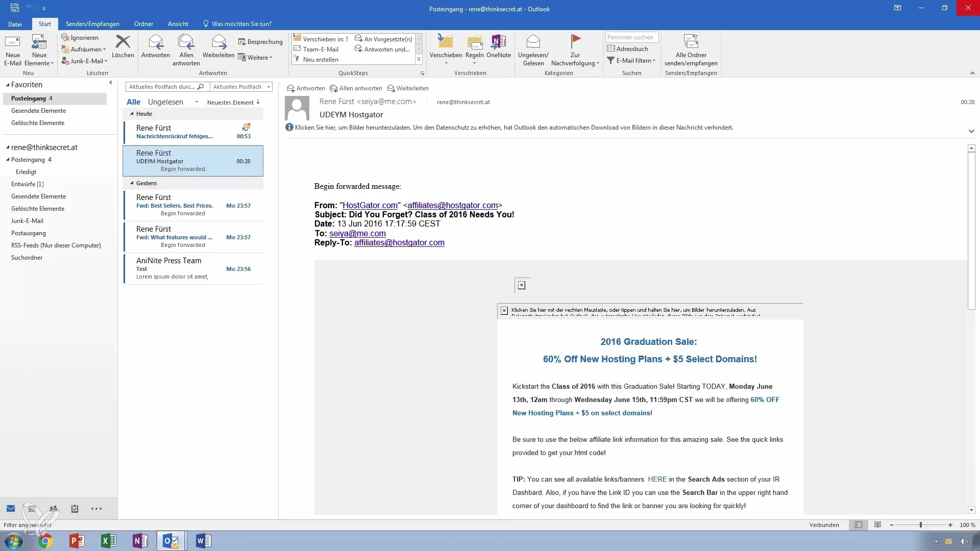Click Antworten in the reading pane
This screenshot has height=551, width=980.
click(306, 88)
